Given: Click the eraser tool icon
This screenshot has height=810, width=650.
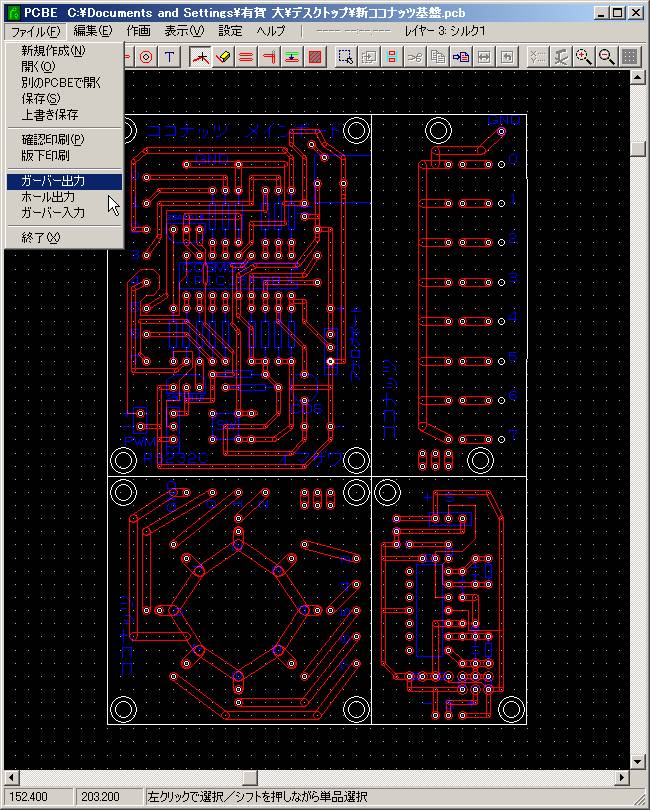Looking at the screenshot, I should (x=223, y=56).
